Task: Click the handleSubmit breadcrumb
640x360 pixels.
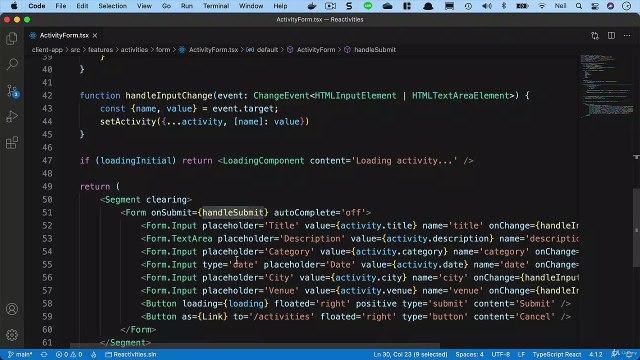Action: (370, 50)
